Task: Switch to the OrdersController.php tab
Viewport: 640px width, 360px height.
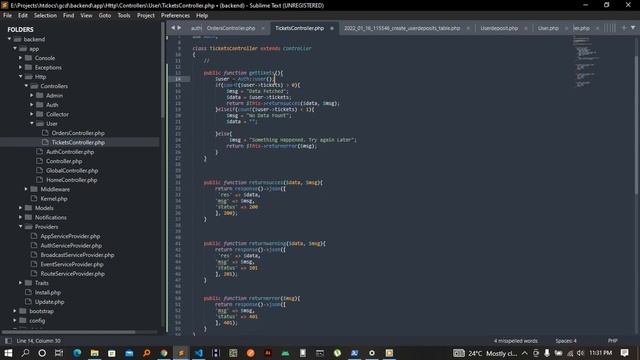Action: 231,28
